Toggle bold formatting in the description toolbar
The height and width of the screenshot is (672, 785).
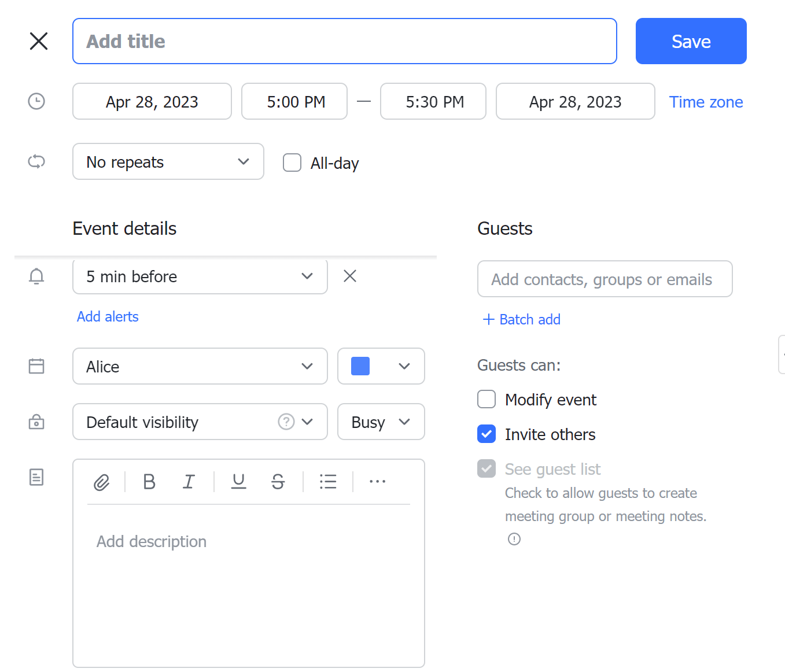(149, 481)
